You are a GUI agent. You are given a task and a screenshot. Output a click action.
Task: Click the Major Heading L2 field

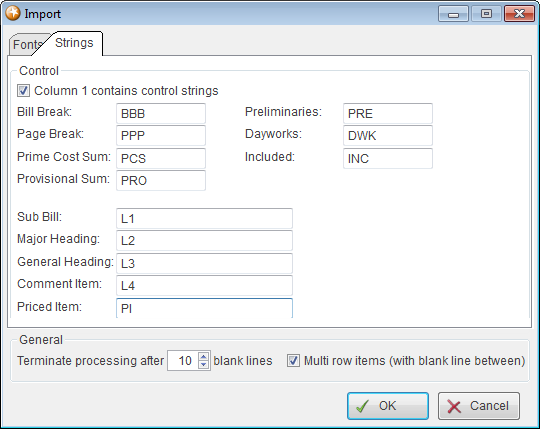(205, 240)
